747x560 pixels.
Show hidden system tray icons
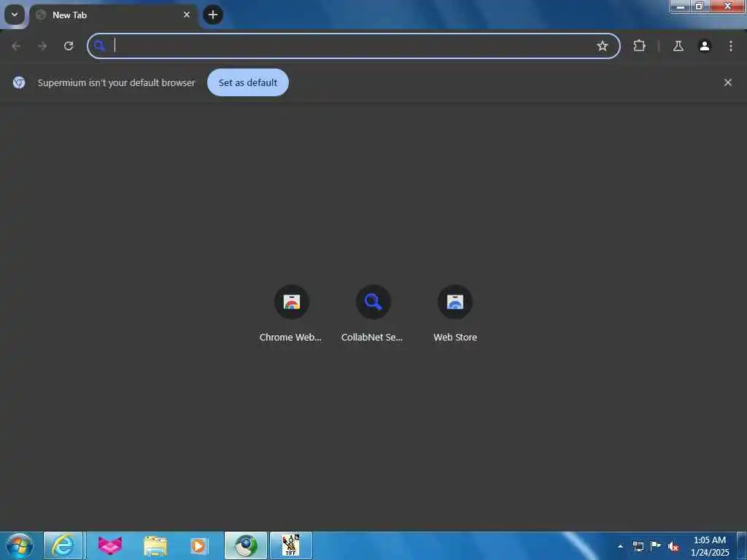click(x=620, y=546)
